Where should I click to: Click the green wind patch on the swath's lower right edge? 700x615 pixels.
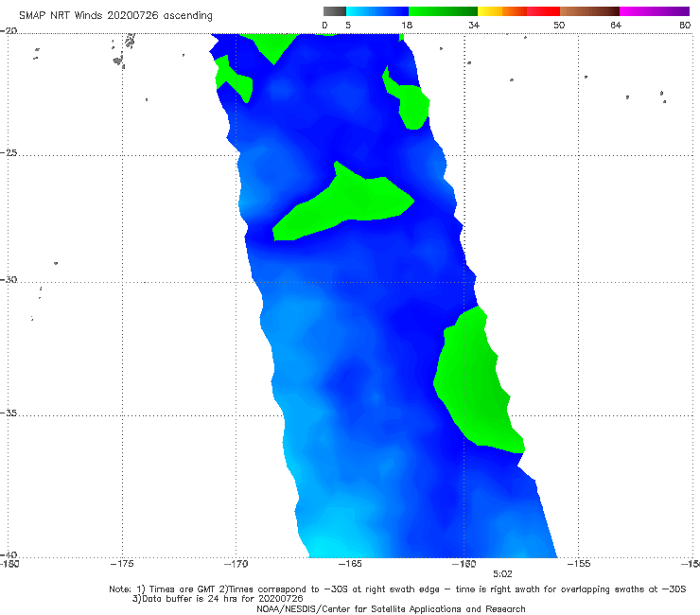pyautogui.click(x=478, y=384)
